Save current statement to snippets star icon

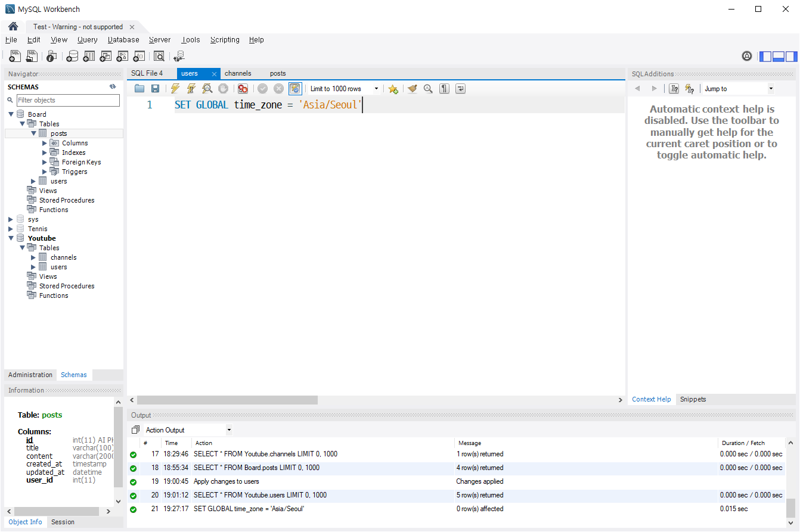[x=393, y=89]
